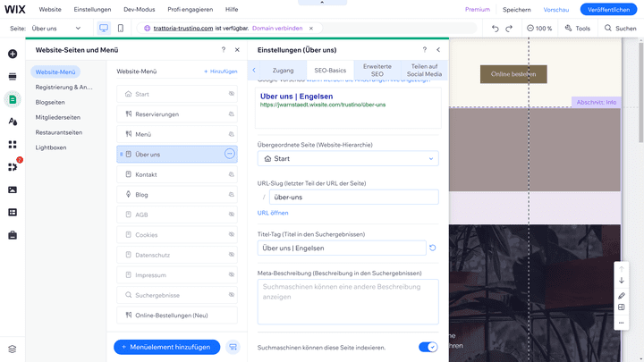The width and height of the screenshot is (644, 362).
Task: Click the URL öffnen link
Action: 273,213
